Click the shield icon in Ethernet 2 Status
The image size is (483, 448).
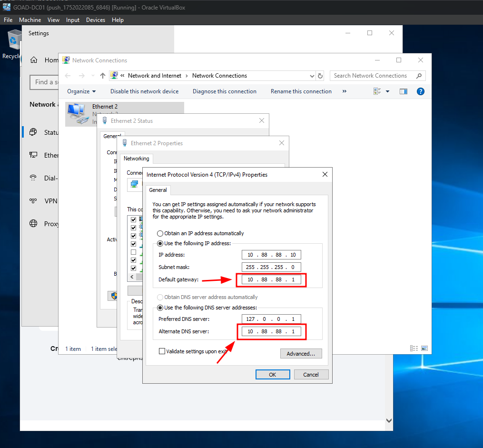point(114,296)
